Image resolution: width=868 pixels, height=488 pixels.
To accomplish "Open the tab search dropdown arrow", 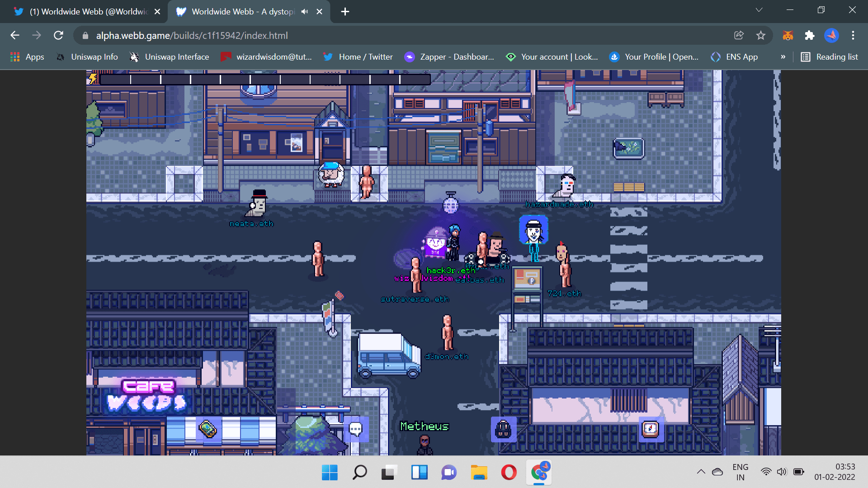I will [x=759, y=10].
